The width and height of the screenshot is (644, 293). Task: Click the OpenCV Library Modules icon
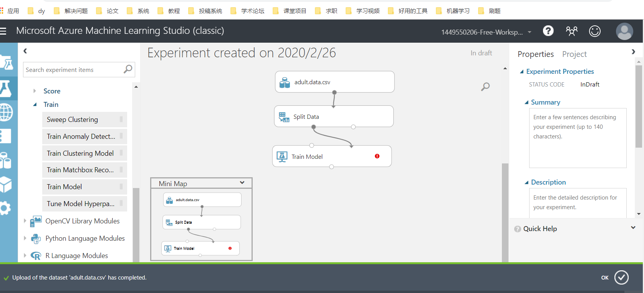(36, 221)
